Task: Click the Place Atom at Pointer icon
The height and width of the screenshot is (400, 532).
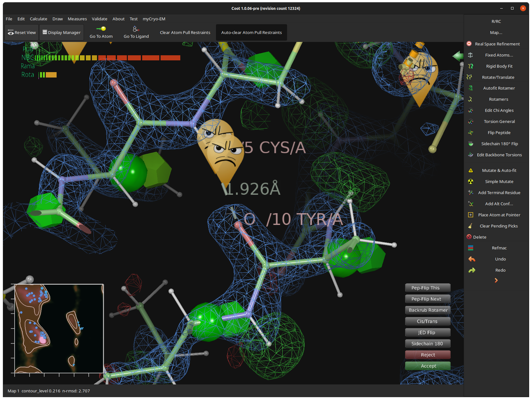Action: pos(470,215)
